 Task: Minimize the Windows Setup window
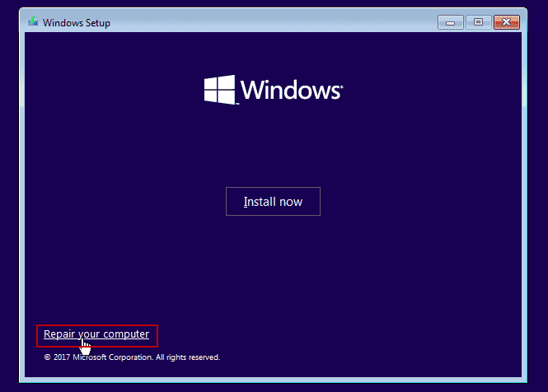(451, 22)
